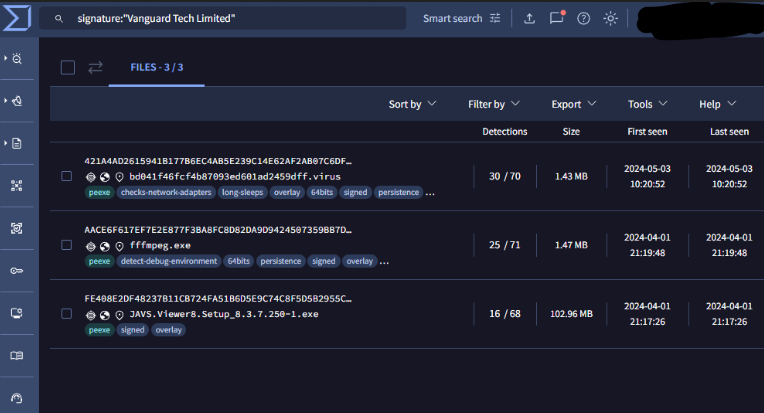Open the livehunt sidebar icon
764x413 pixels.
17,101
